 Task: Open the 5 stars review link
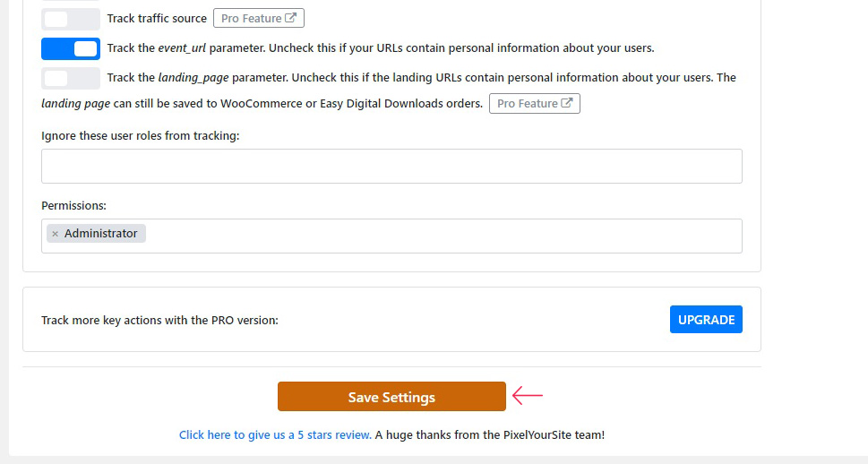coord(275,434)
